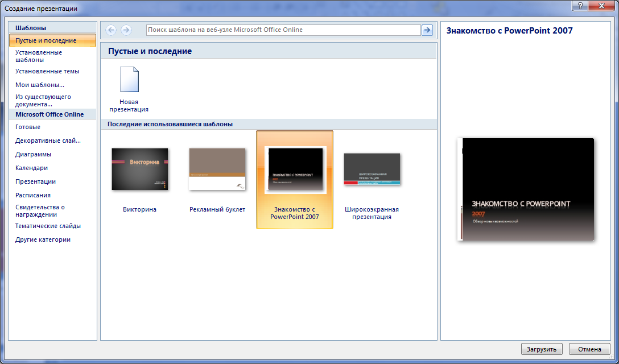Click the Рекламный буклет label text

pyautogui.click(x=217, y=209)
